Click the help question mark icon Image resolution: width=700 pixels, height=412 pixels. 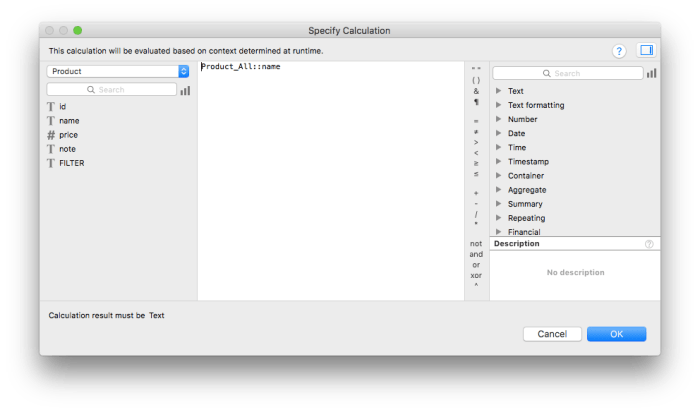(619, 50)
